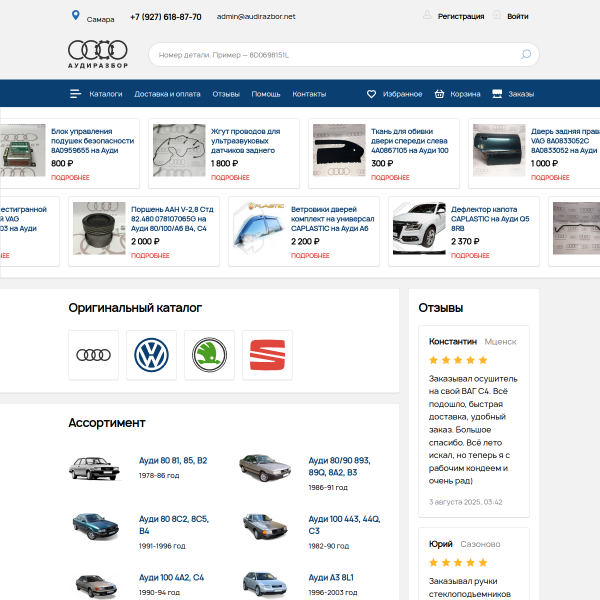Image resolution: width=600 pixels, height=600 pixels.
Task: Click the login icon beside Войти
Action: (496, 15)
